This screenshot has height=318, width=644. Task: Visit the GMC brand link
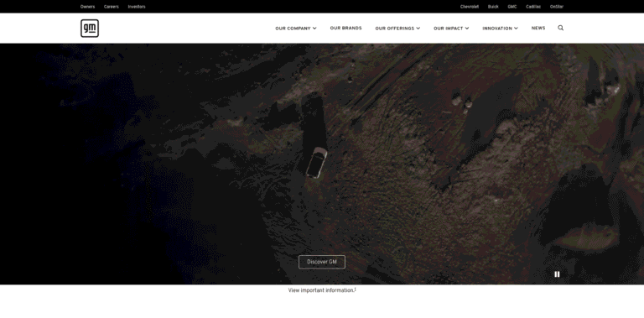[512, 7]
